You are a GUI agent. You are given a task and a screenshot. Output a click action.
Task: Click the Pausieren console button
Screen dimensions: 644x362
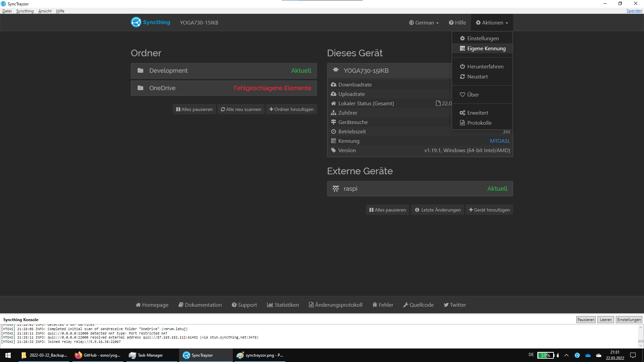[586, 320]
